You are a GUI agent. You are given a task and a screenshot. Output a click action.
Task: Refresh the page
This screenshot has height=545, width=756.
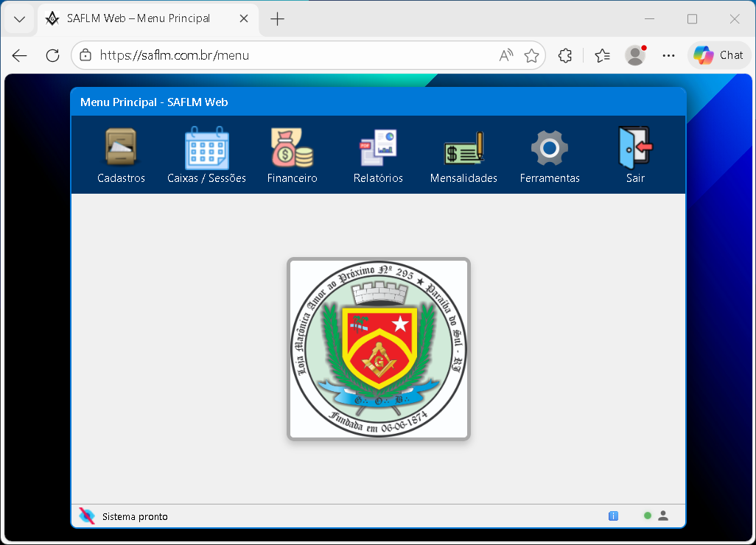pos(52,55)
